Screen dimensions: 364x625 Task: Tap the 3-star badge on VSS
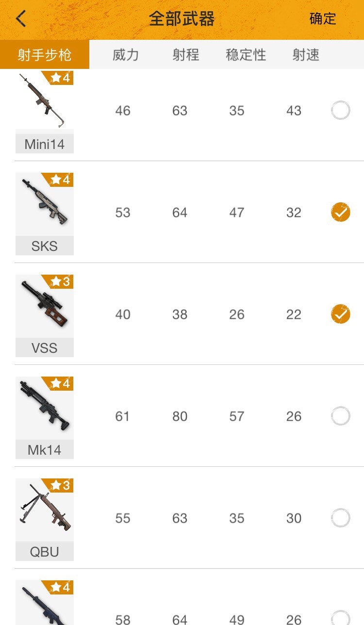pos(60,282)
